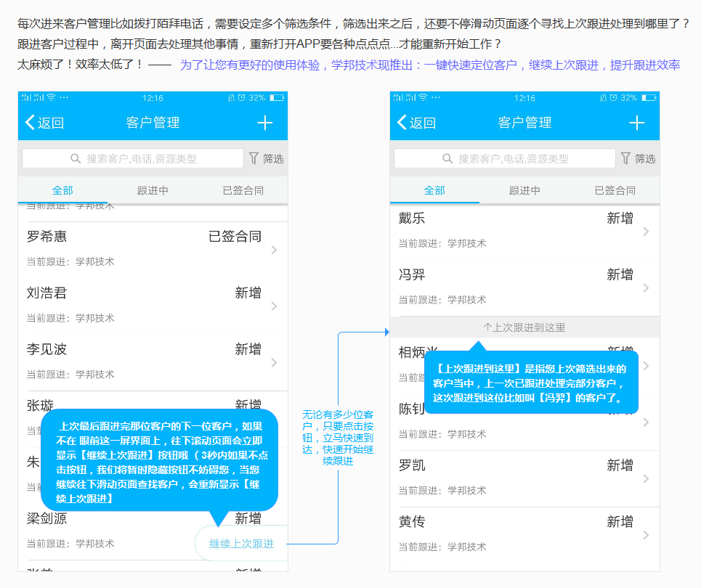This screenshot has height=588, width=701.
Task: Open customer 冯羿
Action: 524,287
